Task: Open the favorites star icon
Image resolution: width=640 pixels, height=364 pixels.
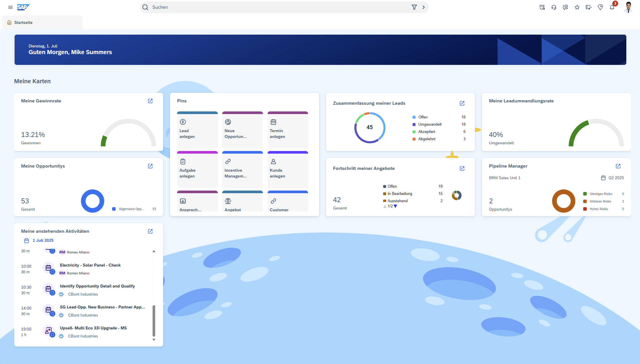Action: coord(577,7)
